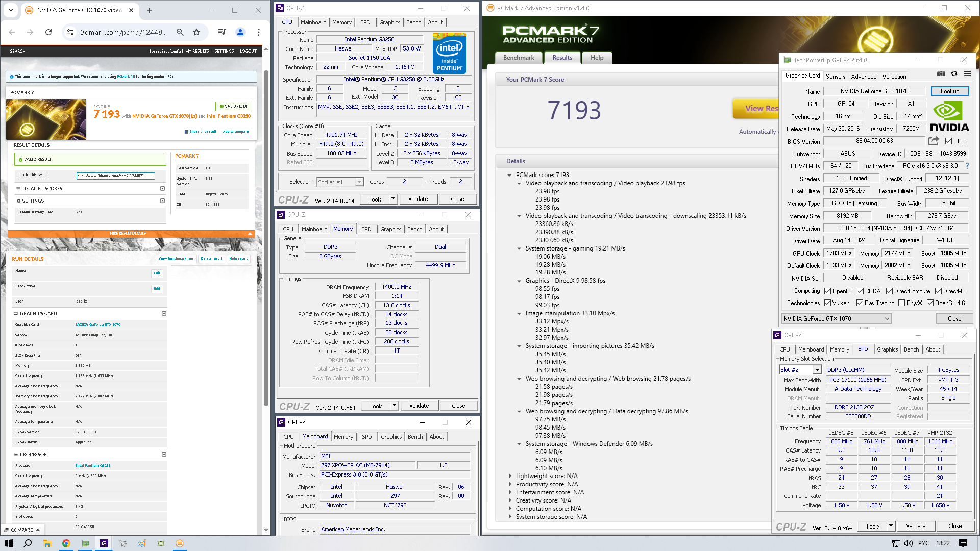Open Bench tab in top CPU-Z window
The height and width of the screenshot is (551, 980).
(x=413, y=22)
